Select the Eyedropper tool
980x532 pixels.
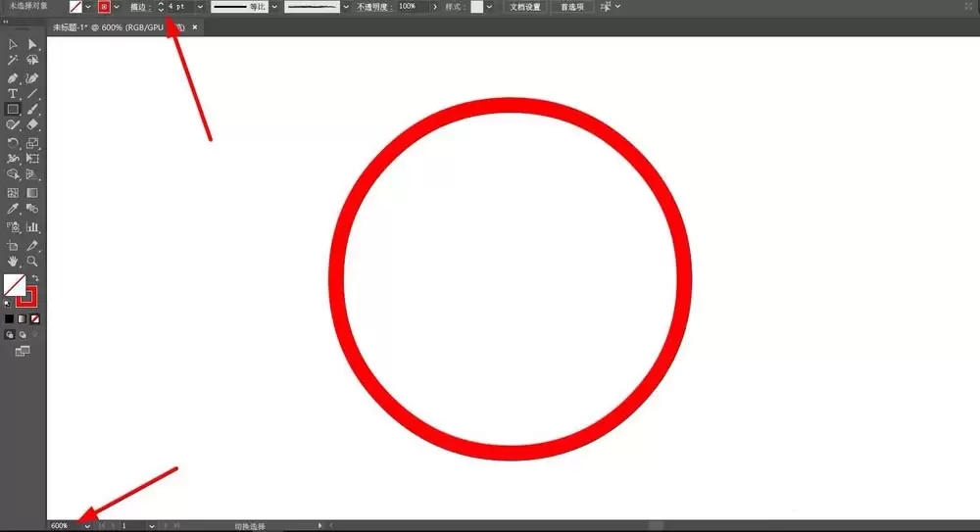[x=13, y=209]
